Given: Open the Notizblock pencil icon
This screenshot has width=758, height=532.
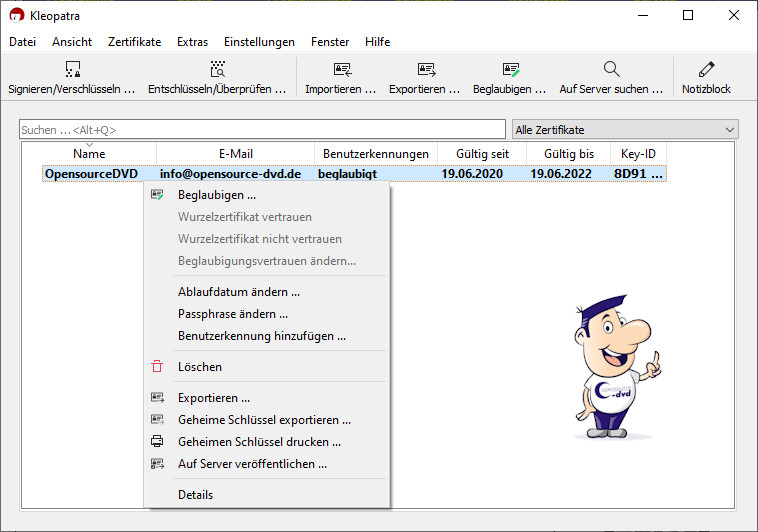Looking at the screenshot, I should [706, 69].
